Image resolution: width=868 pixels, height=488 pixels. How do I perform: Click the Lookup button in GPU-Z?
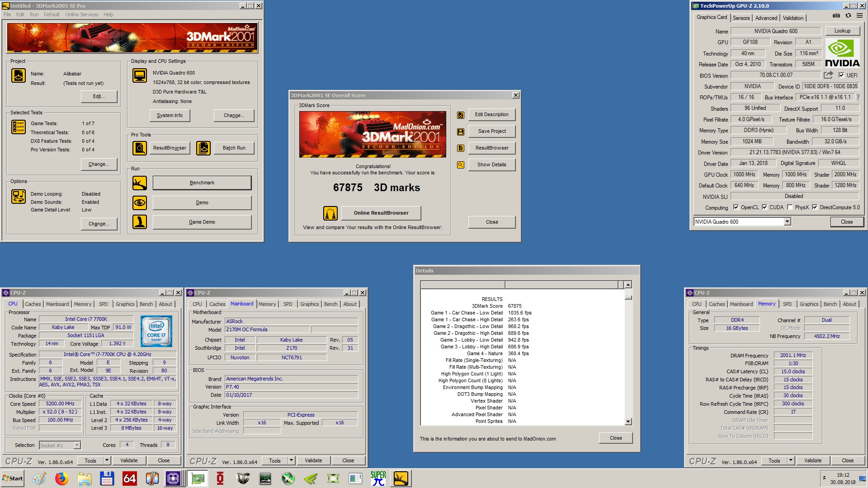click(x=842, y=31)
